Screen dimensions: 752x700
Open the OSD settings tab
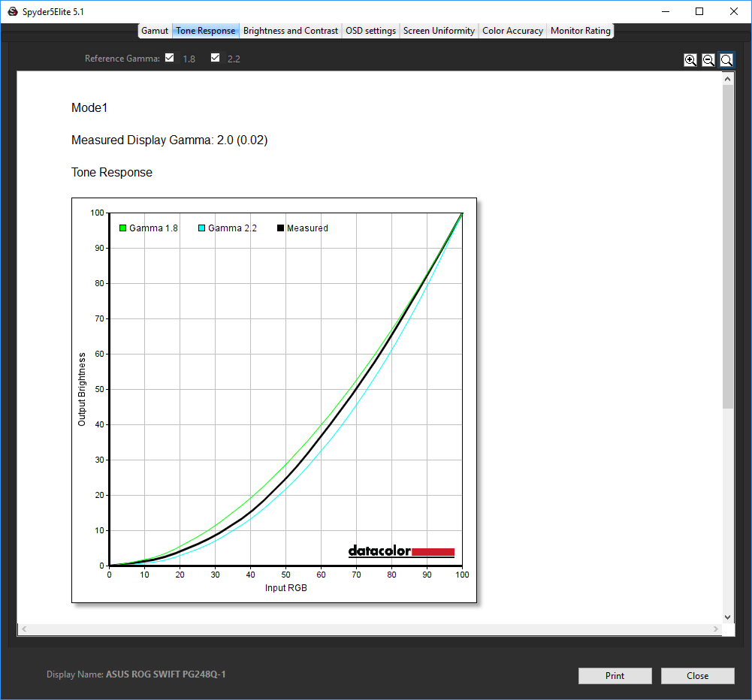click(370, 31)
